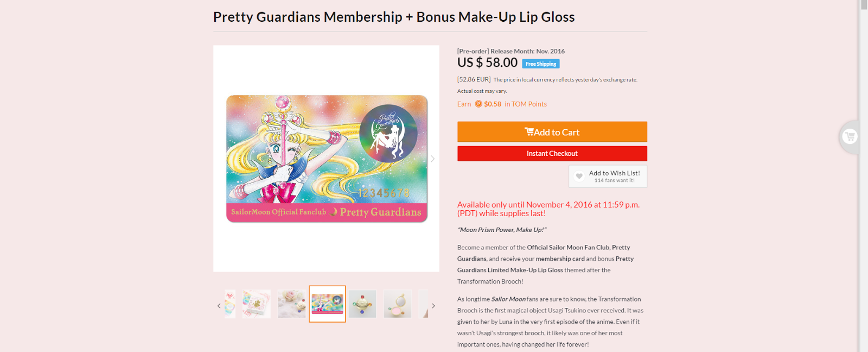This screenshot has height=352, width=868.
Task: Select the closed gold brooch thumbnail
Action: tap(362, 304)
